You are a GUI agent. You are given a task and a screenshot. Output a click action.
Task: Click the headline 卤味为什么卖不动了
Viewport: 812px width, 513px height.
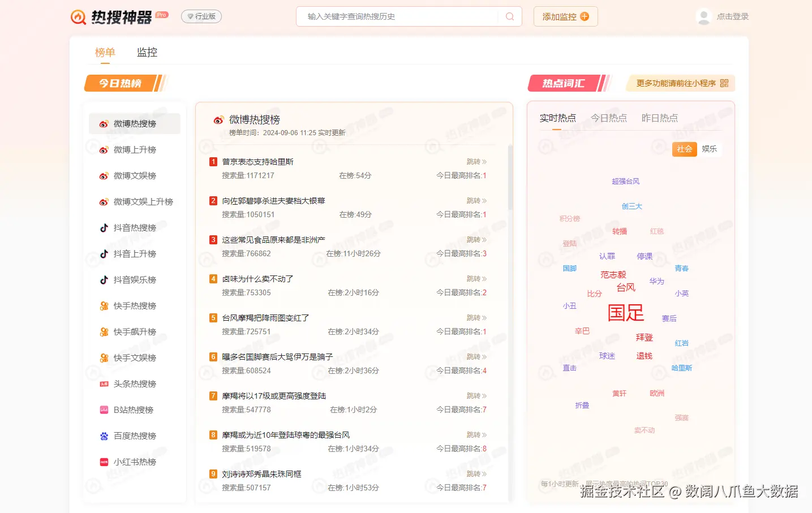coord(257,279)
